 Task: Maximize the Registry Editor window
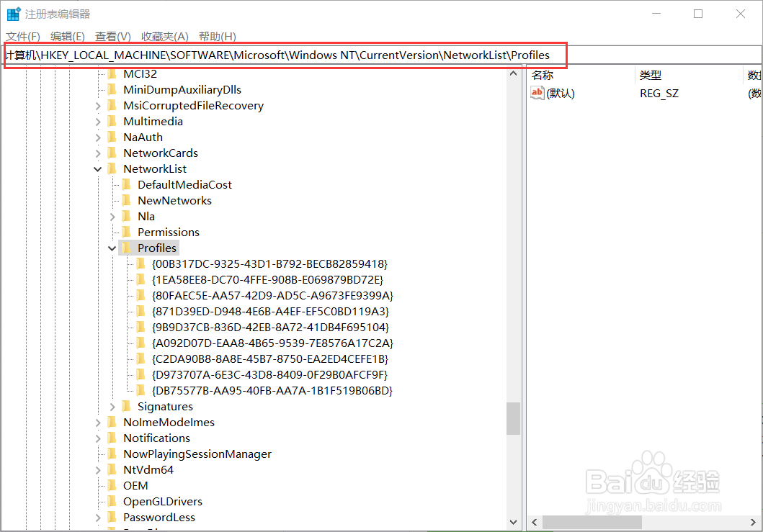point(697,14)
